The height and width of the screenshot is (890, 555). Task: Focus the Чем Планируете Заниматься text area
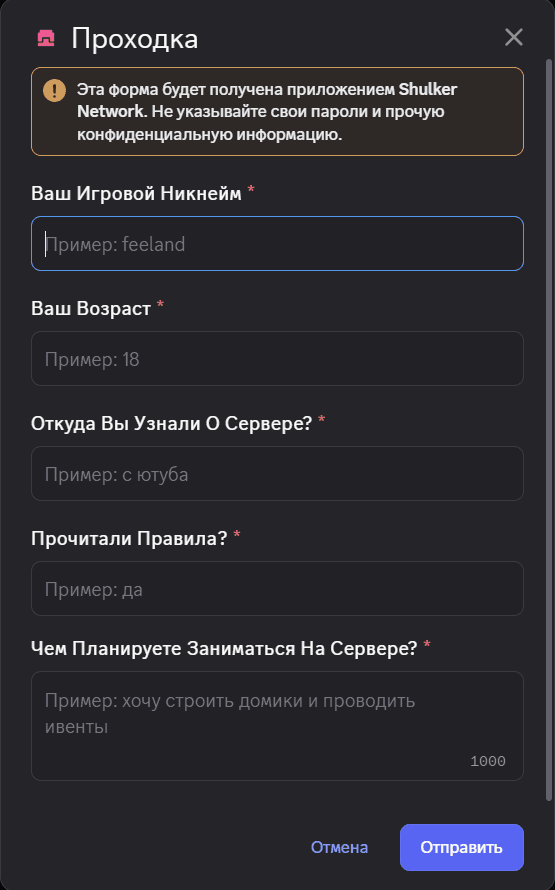(x=277, y=726)
